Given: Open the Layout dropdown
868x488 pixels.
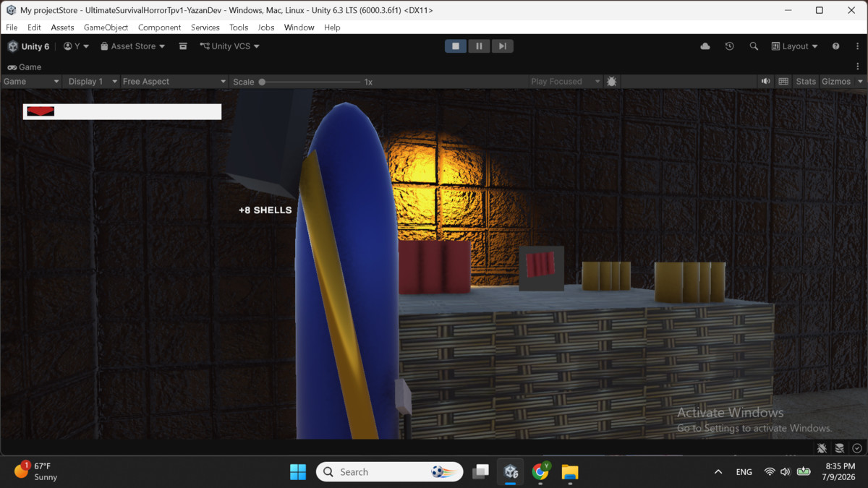Looking at the screenshot, I should coord(794,46).
